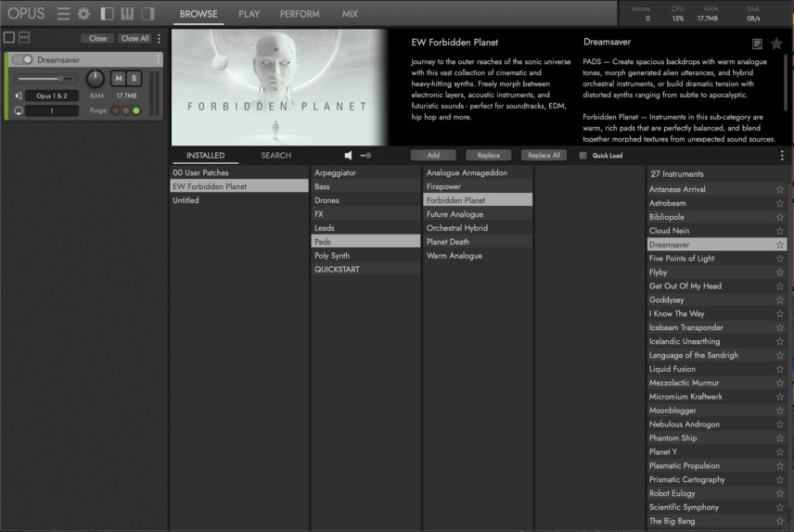794x532 pixels.
Task: Select stacked instrument view icon
Action: 24,37
